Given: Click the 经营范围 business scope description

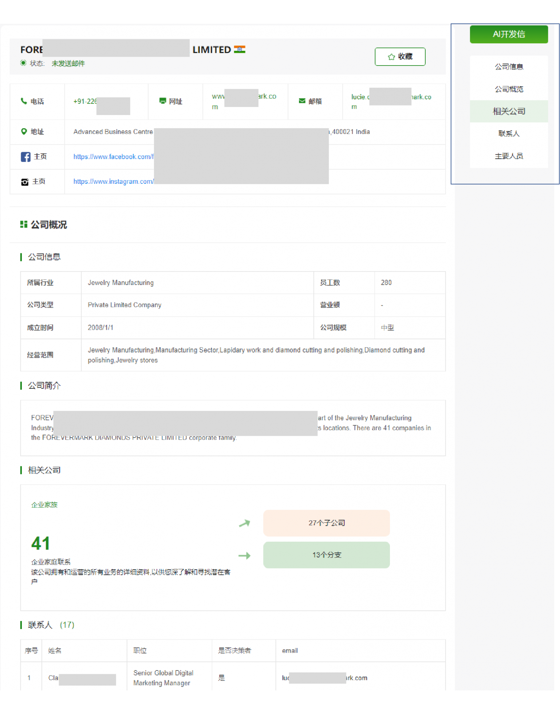Looking at the screenshot, I should tap(256, 355).
